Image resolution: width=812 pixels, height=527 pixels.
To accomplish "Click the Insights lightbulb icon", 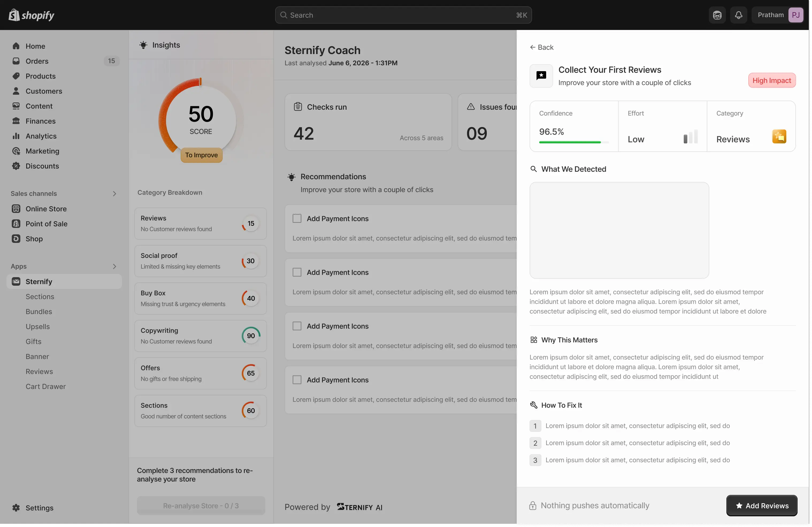I will 143,45.
